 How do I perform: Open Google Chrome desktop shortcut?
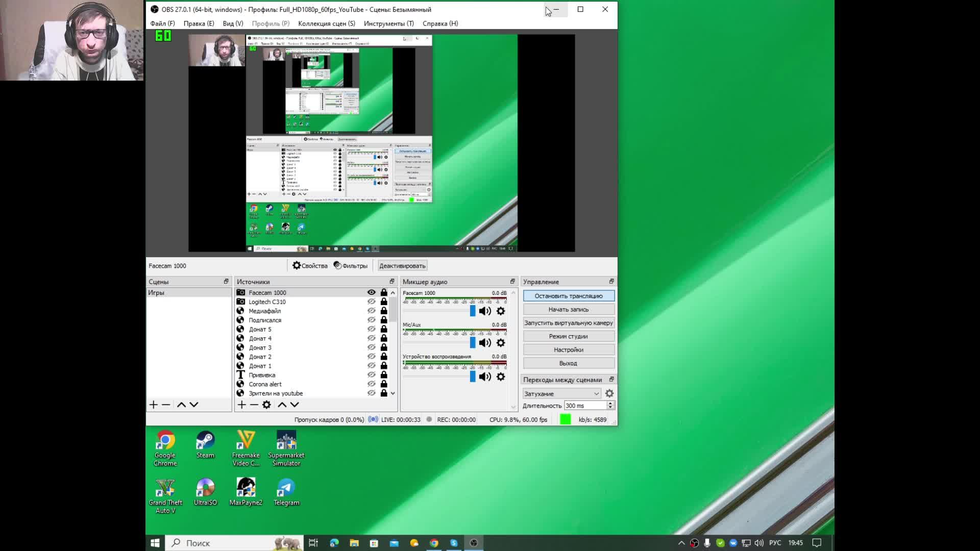165,449
